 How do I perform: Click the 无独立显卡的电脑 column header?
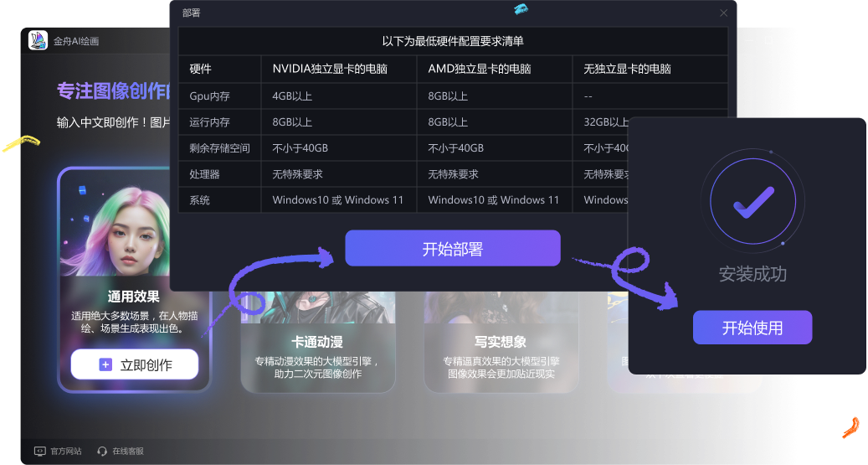point(627,69)
